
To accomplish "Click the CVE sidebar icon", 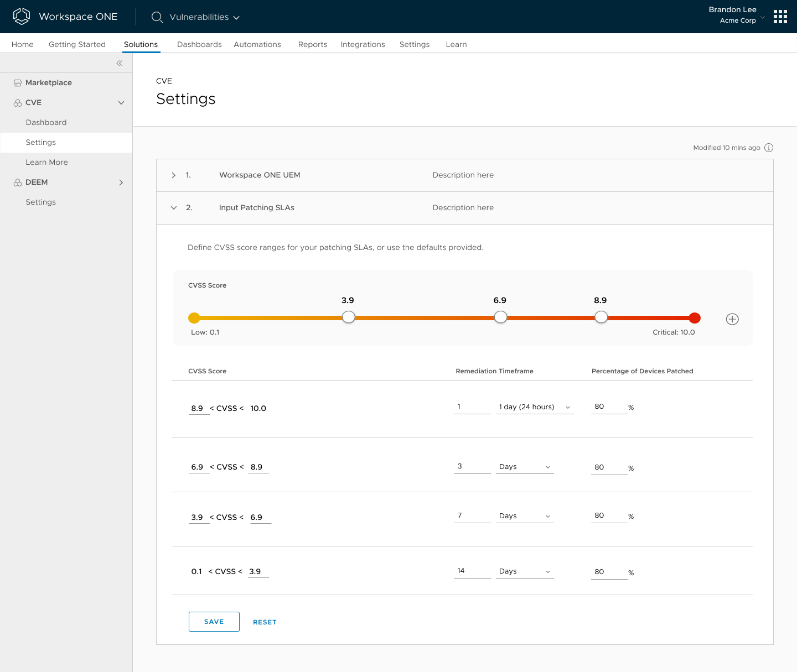I will pyautogui.click(x=18, y=103).
